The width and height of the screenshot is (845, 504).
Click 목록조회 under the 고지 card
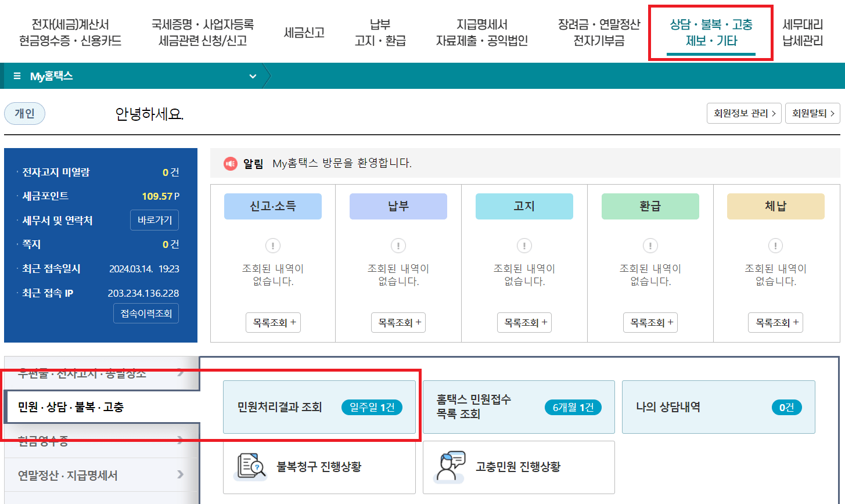click(524, 322)
